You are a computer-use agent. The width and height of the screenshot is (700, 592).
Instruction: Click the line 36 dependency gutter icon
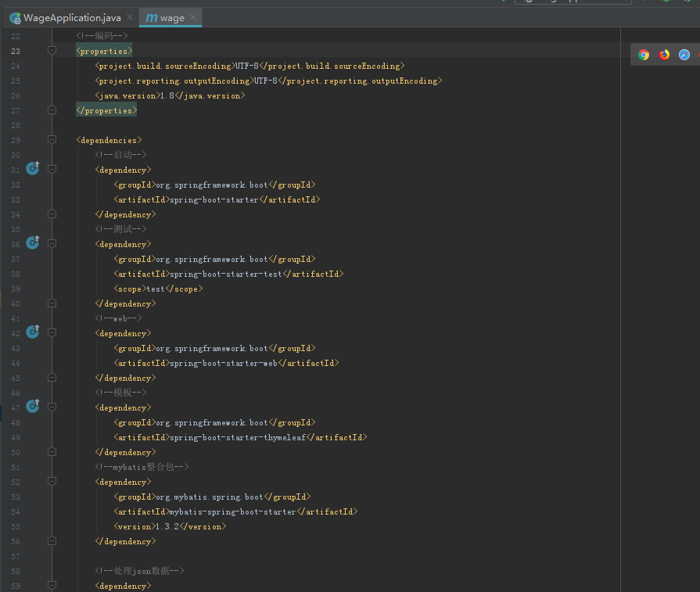tap(33, 242)
